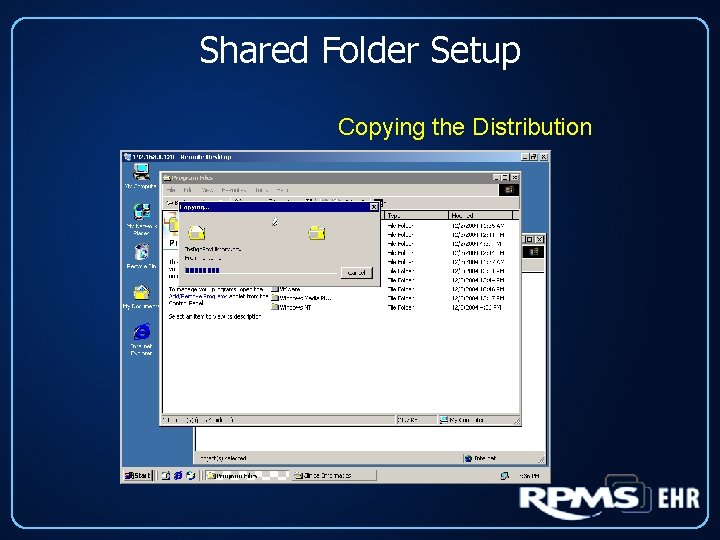The width and height of the screenshot is (720, 540).
Task: Open the My Computer desktop icon
Action: coord(141,176)
